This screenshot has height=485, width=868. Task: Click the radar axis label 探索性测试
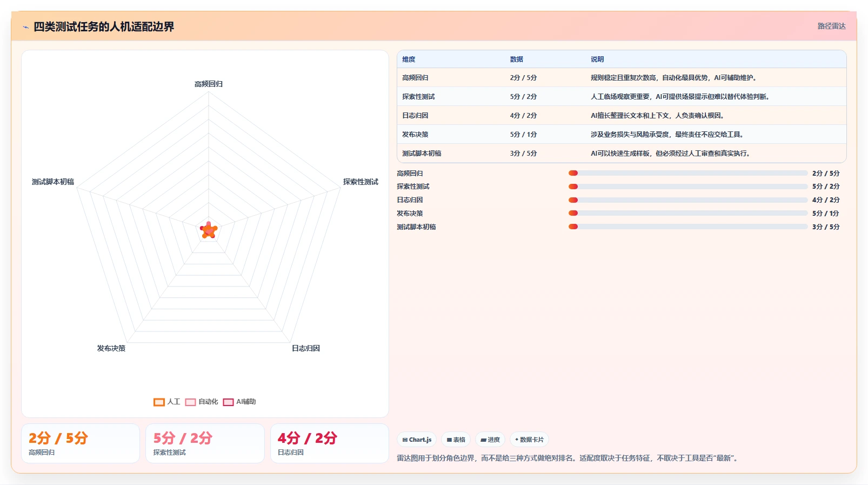tap(360, 182)
